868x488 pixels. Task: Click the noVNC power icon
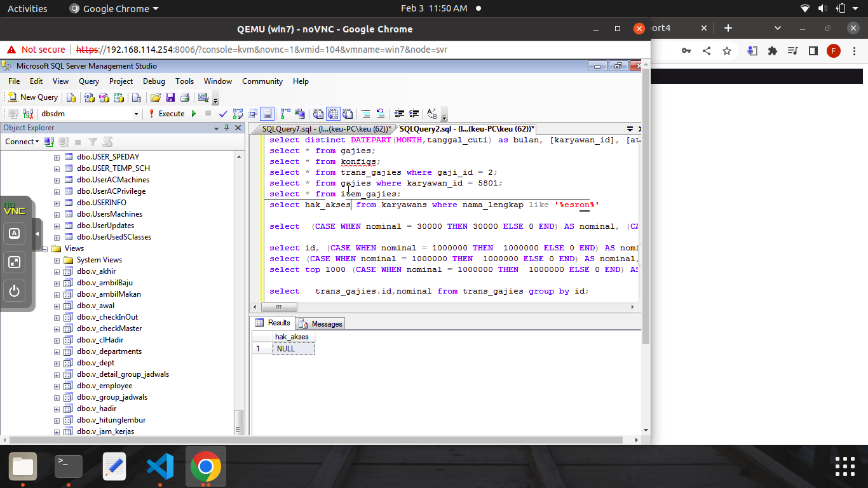15,292
